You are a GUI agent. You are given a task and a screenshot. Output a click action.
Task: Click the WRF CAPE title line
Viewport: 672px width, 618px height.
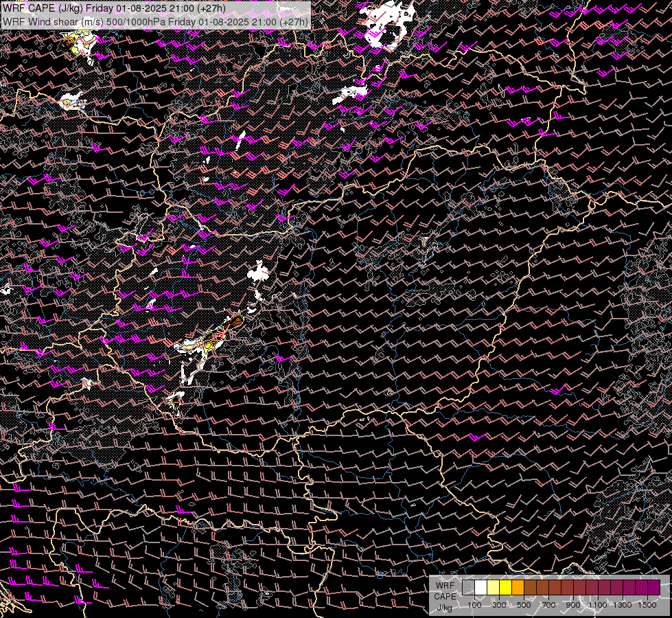coord(115,8)
